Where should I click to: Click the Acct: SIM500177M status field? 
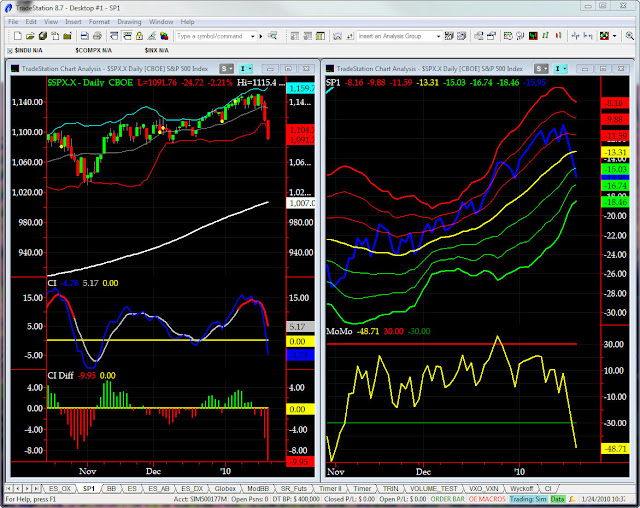click(200, 499)
